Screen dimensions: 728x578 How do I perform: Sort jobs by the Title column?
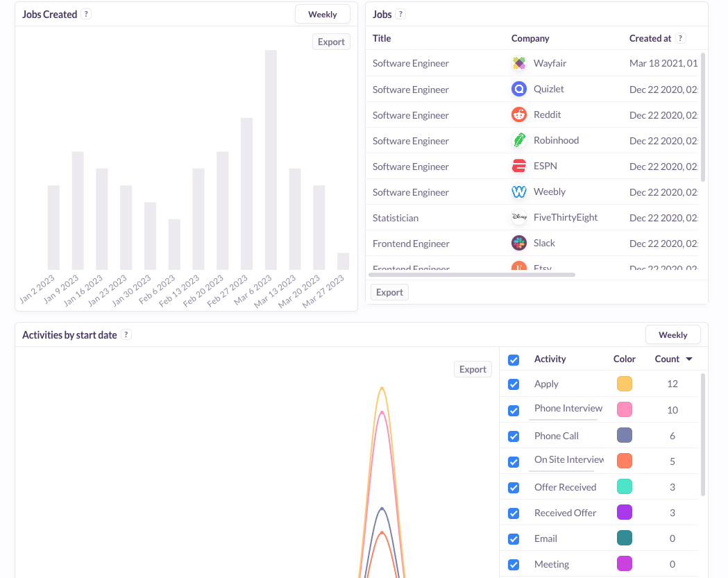coord(382,38)
